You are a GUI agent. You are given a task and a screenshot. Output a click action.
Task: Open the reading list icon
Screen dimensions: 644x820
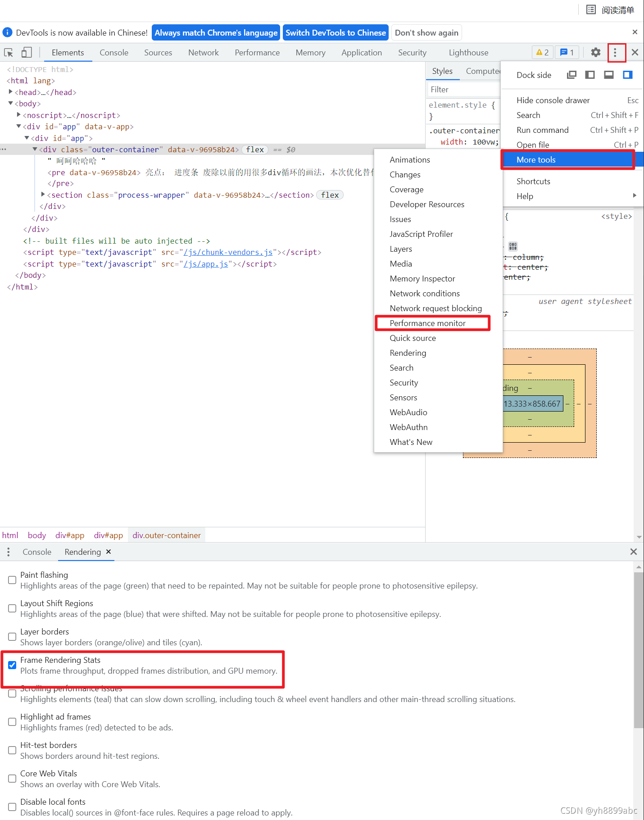click(x=591, y=10)
